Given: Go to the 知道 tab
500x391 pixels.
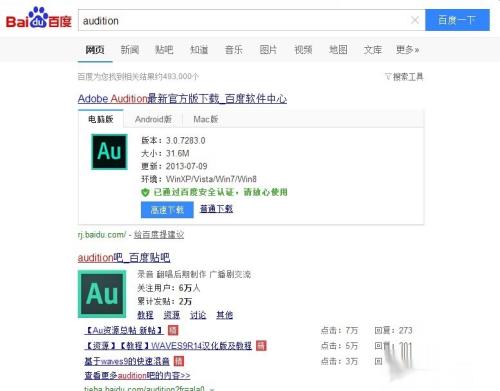Looking at the screenshot, I should pyautogui.click(x=199, y=50).
